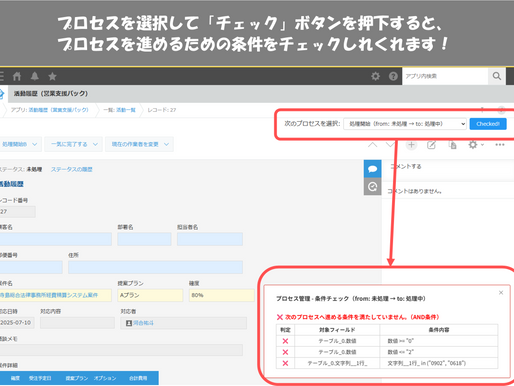Show the comments speech bubble tab

[x=372, y=169]
